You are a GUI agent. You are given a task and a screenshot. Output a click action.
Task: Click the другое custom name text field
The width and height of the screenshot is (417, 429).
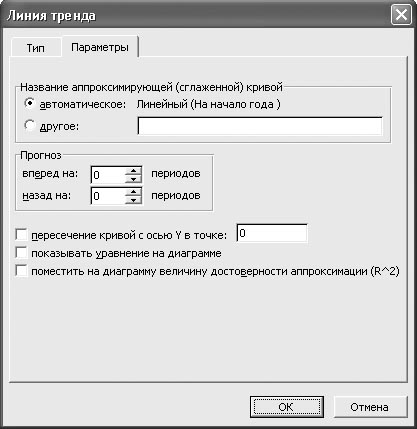pos(260,126)
